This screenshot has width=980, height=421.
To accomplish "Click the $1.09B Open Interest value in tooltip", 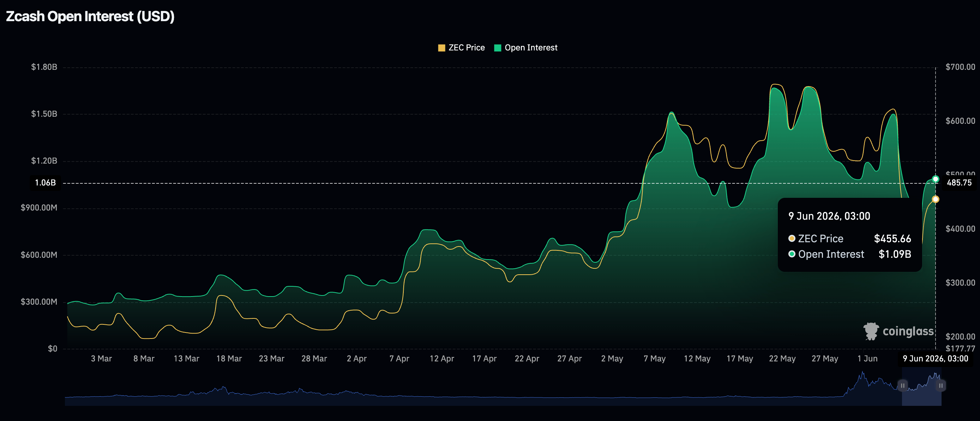I will point(895,254).
